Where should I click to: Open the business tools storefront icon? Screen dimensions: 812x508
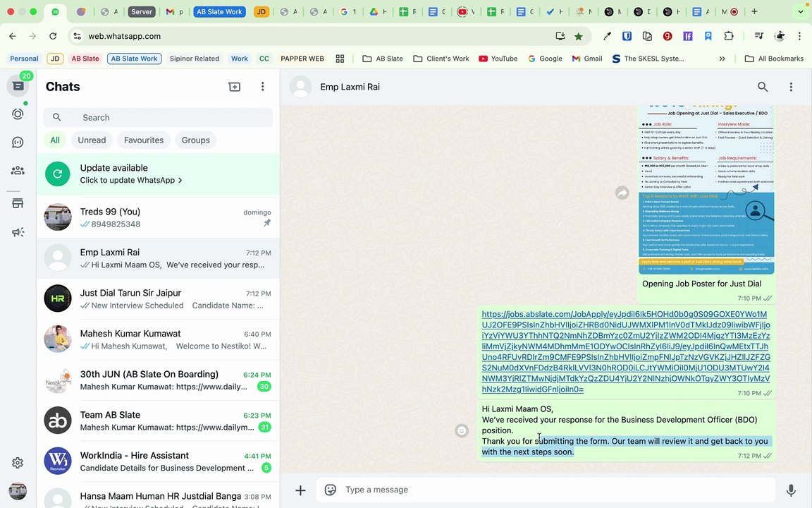pos(18,203)
